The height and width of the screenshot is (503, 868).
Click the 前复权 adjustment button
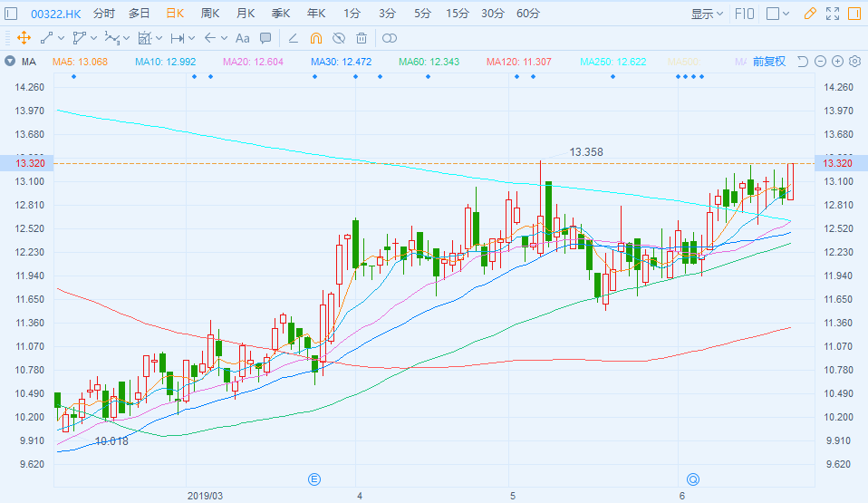point(768,62)
